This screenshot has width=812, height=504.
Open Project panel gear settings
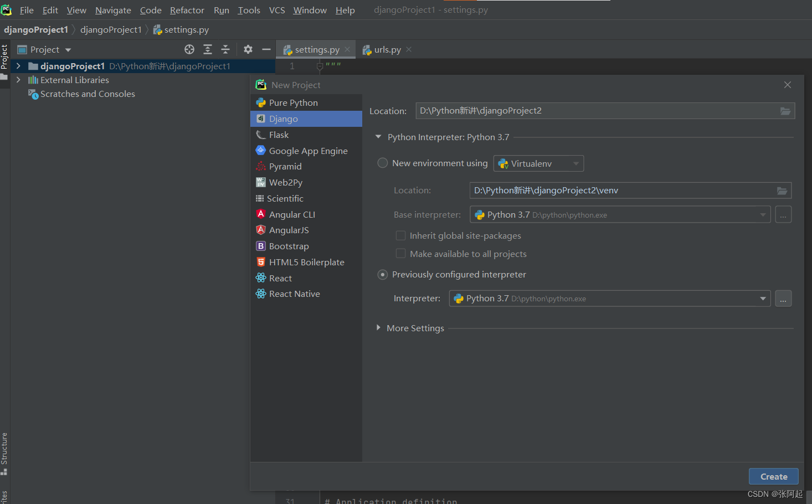click(248, 49)
